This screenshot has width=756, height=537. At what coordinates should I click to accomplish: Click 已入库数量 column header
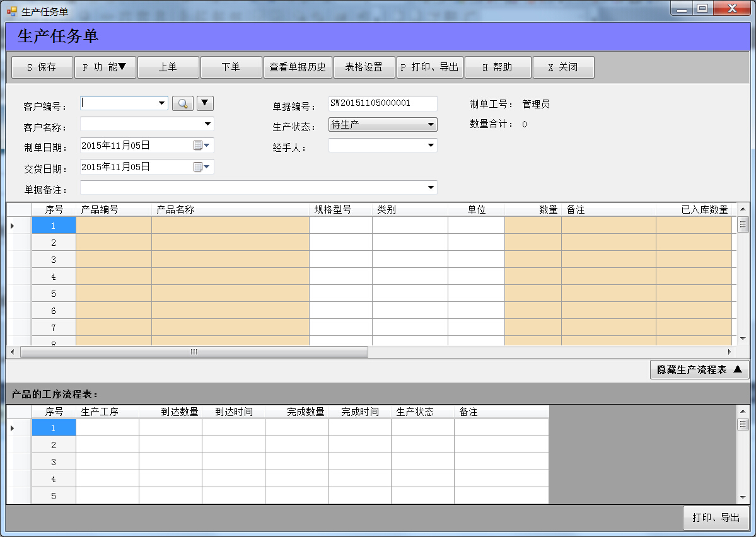point(694,209)
